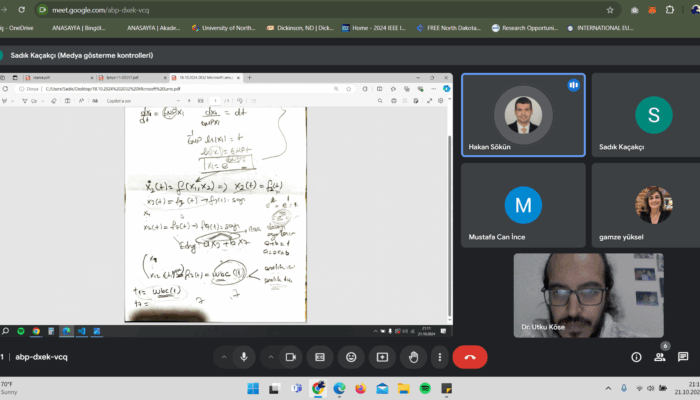Mute the microphone in Meet

pyautogui.click(x=244, y=356)
